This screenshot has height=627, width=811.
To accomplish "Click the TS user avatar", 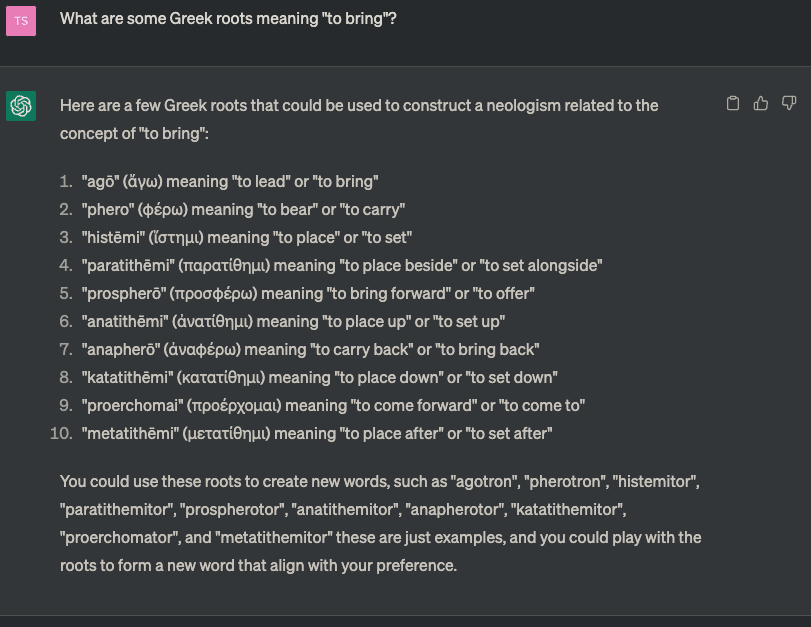I will tap(21, 20).
